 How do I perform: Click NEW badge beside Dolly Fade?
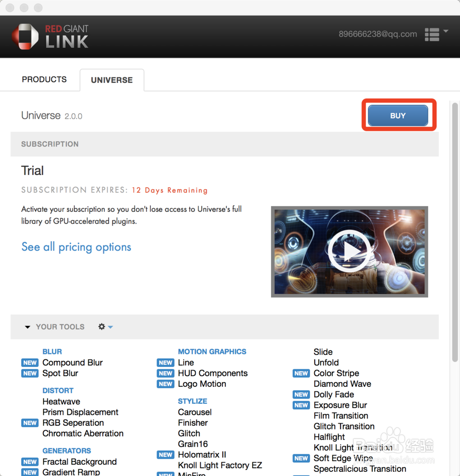(301, 395)
